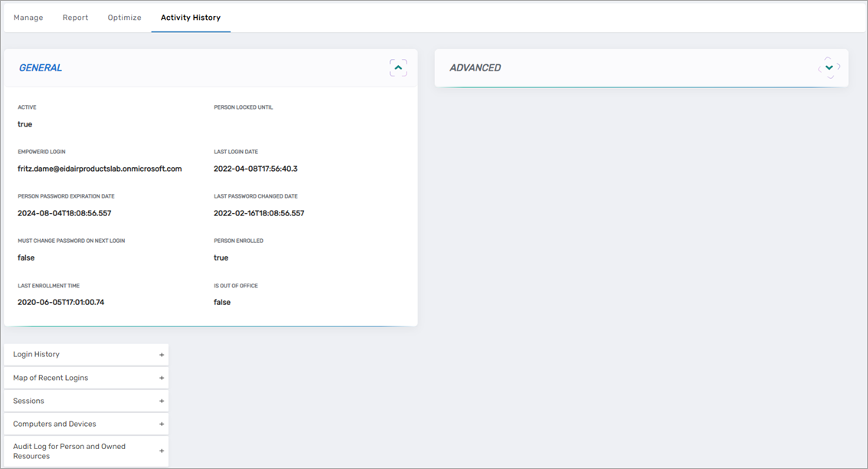The width and height of the screenshot is (868, 469).
Task: Expand the Login History accordion row
Action: 77,354
